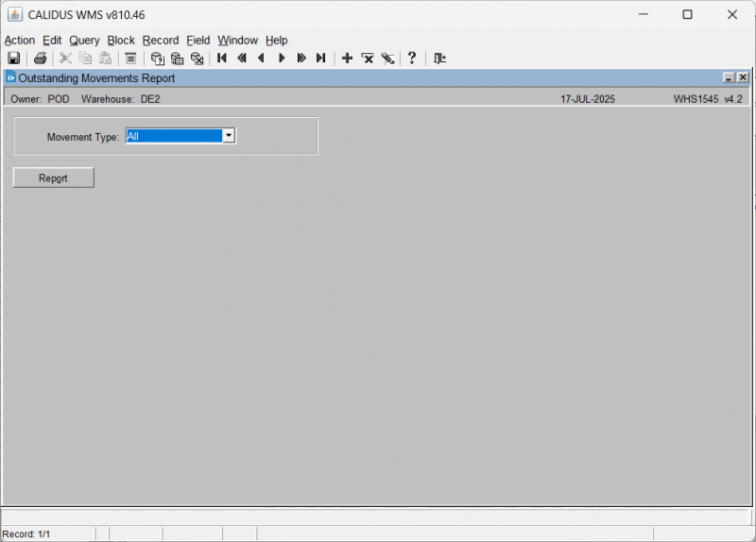Click the Execute Query database icon
The height and width of the screenshot is (542, 756).
coord(177,59)
